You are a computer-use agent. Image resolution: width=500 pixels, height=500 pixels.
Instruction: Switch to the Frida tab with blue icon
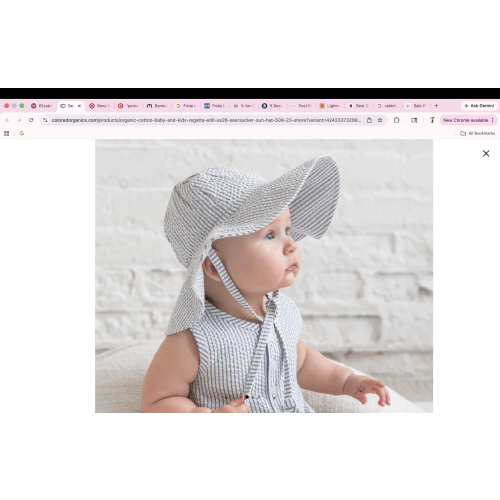[214, 106]
